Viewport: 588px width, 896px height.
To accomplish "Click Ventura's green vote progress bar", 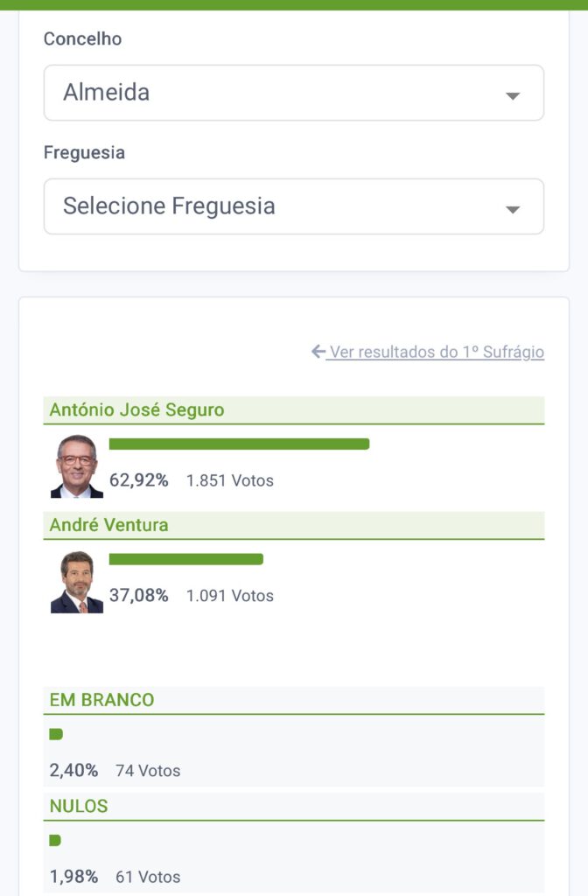I will point(185,559).
